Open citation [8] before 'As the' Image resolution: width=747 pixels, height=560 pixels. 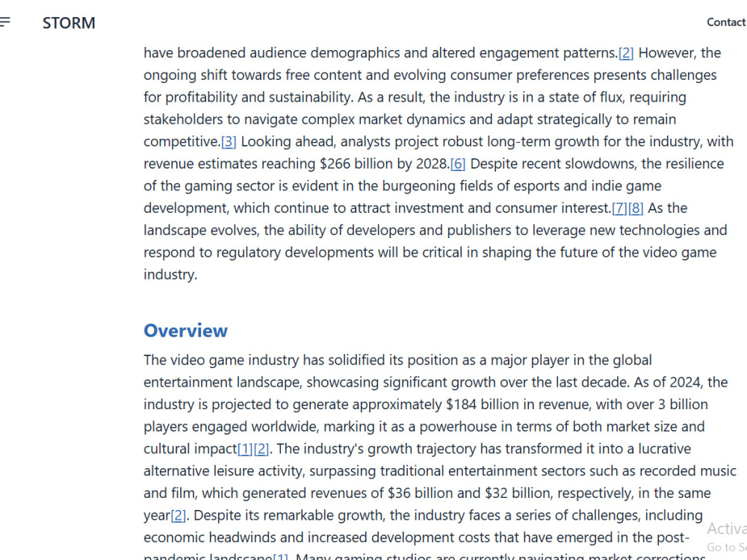click(x=636, y=208)
